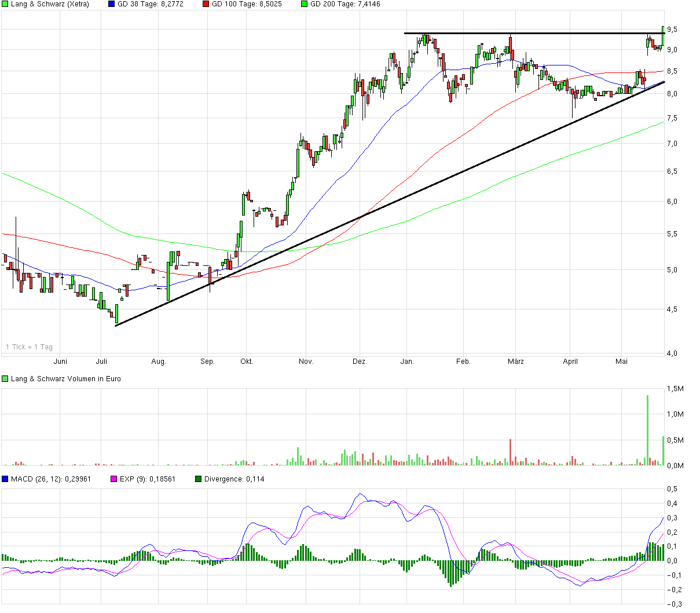Click the 'Divergence: 0,114' label
700x613 pixels.
[x=234, y=479]
